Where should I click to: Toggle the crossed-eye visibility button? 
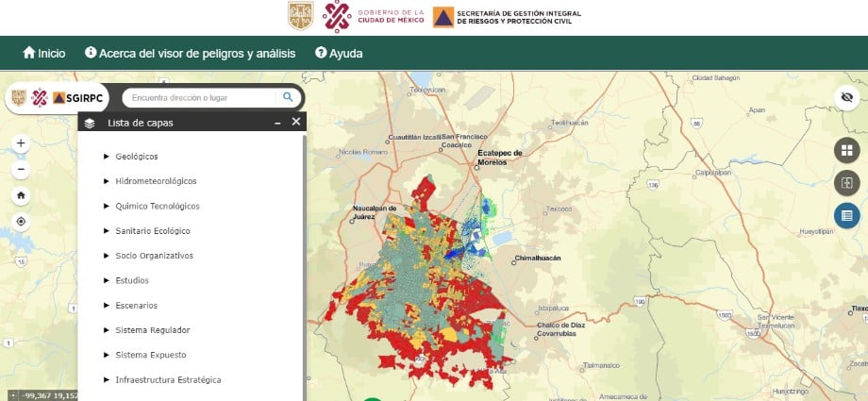[x=847, y=98]
